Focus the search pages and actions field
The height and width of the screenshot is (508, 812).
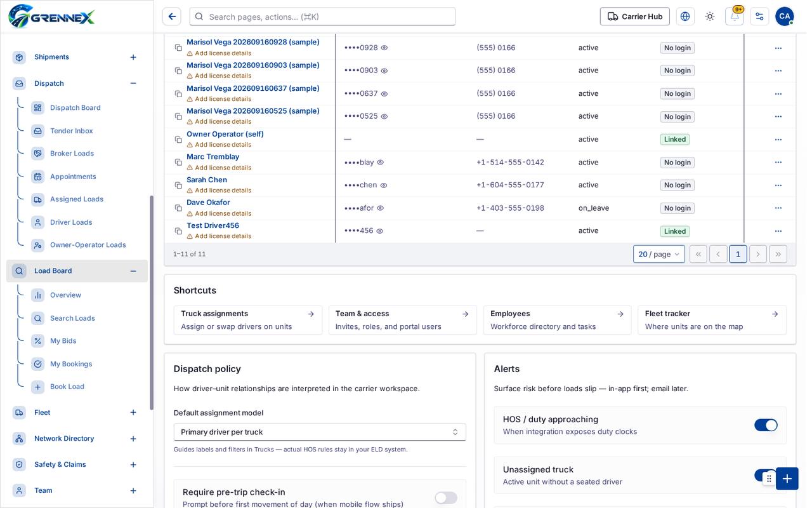(x=322, y=17)
